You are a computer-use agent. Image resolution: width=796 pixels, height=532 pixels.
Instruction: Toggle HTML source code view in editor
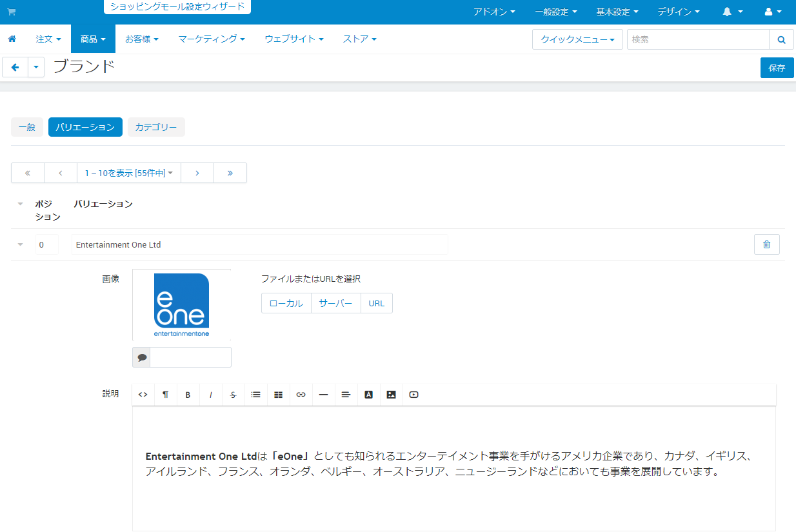pyautogui.click(x=143, y=395)
